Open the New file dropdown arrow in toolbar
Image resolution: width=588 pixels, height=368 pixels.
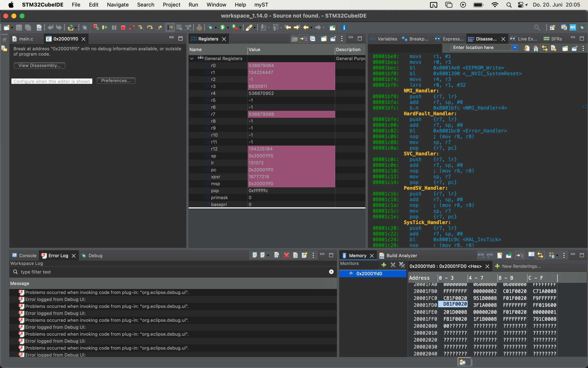point(12,28)
